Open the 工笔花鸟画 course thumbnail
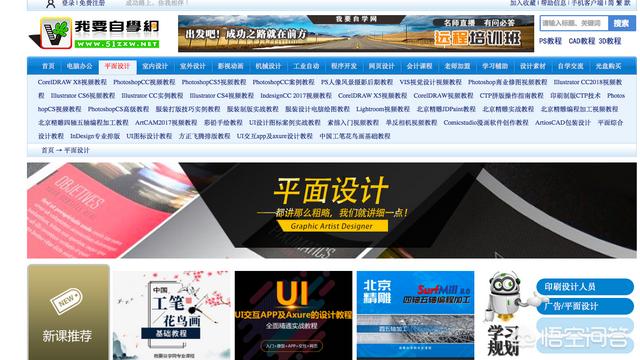This screenshot has width=640, height=360. 171,315
